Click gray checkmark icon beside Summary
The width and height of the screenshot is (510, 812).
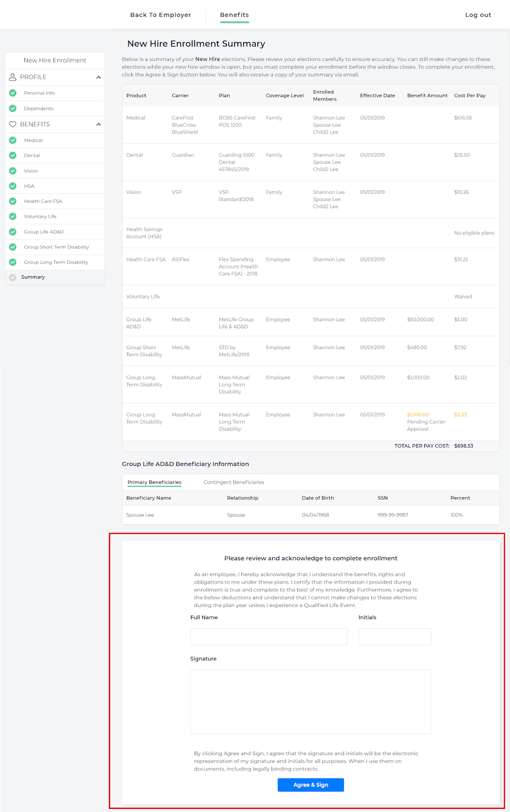click(x=13, y=277)
